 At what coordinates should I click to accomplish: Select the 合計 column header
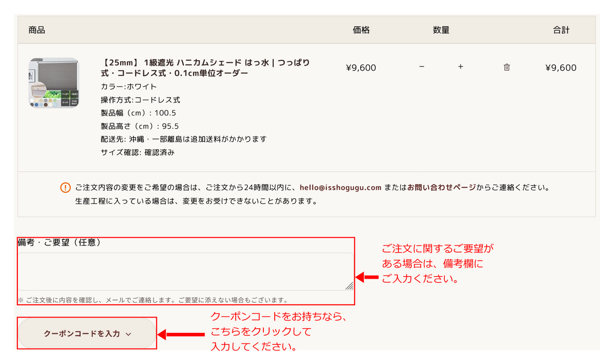[x=561, y=30]
